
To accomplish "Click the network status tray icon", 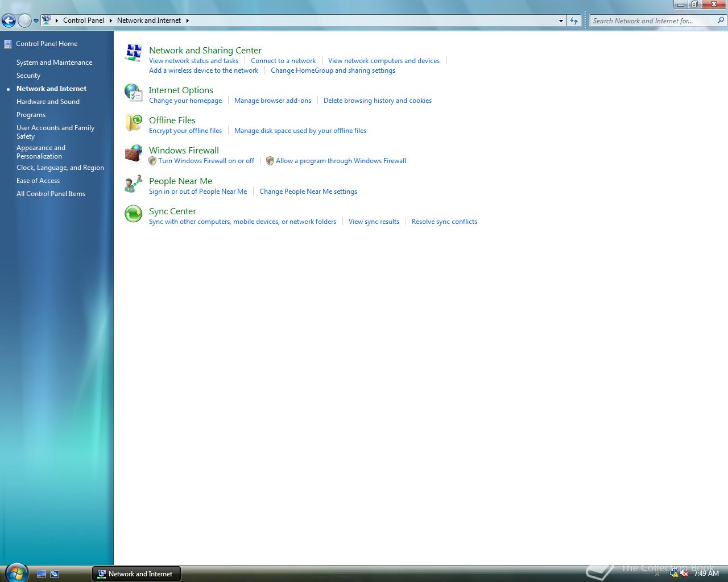I will tap(674, 573).
